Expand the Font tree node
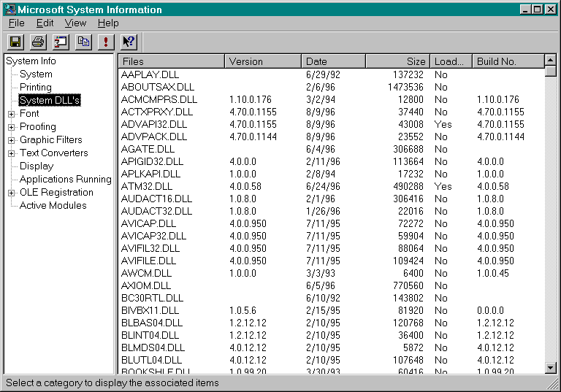The width and height of the screenshot is (561, 392). [12, 114]
